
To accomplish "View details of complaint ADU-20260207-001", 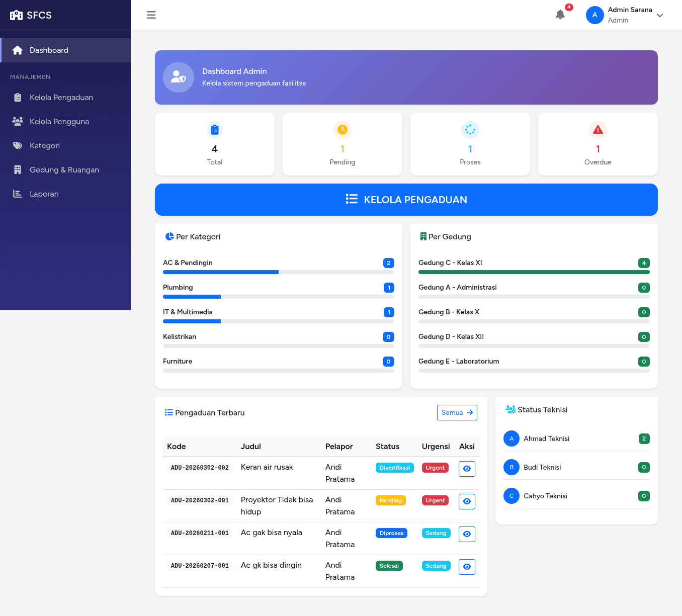I will point(467,567).
